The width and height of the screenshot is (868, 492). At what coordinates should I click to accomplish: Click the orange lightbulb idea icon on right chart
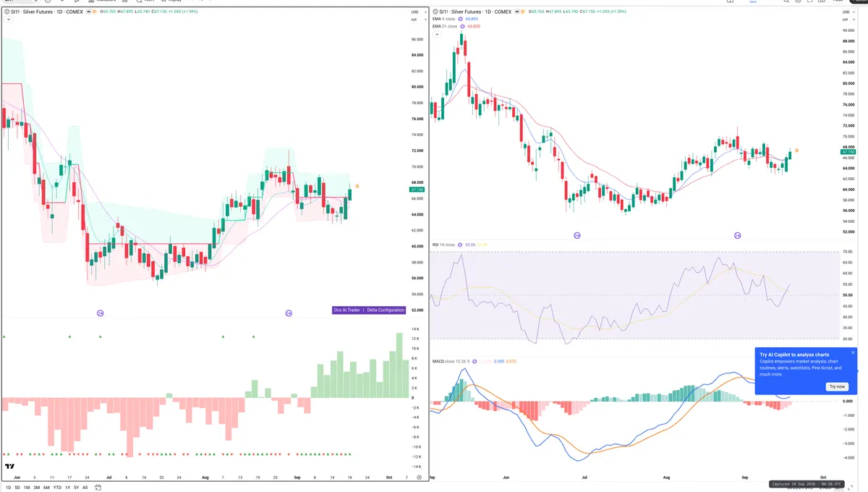click(796, 150)
